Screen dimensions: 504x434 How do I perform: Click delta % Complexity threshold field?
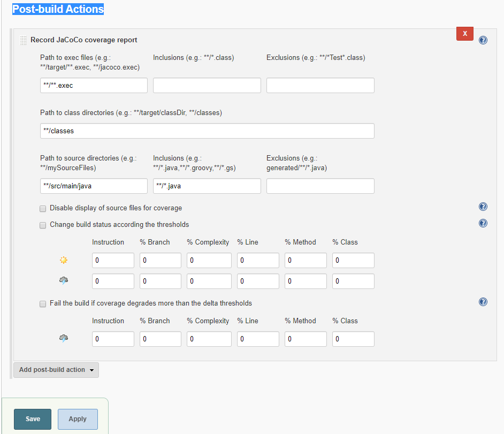tap(209, 339)
